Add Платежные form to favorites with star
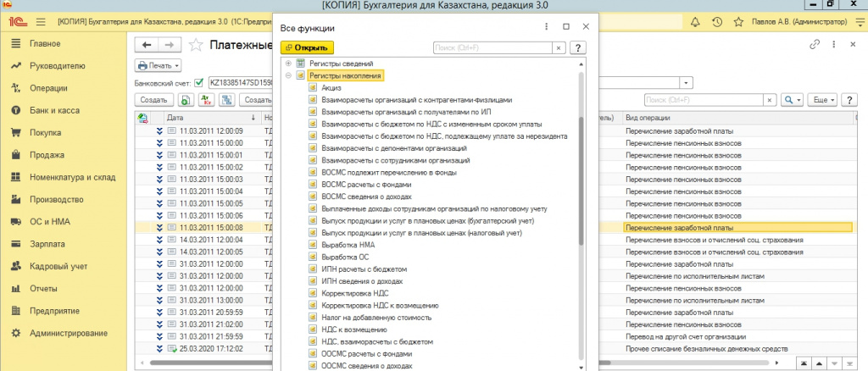Image resolution: width=868 pixels, height=371 pixels. click(195, 45)
